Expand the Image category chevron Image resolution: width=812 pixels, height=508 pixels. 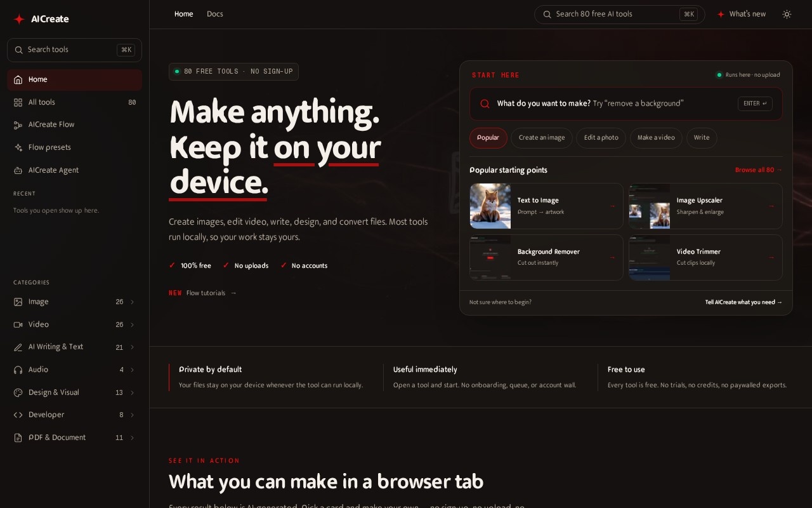(x=132, y=302)
